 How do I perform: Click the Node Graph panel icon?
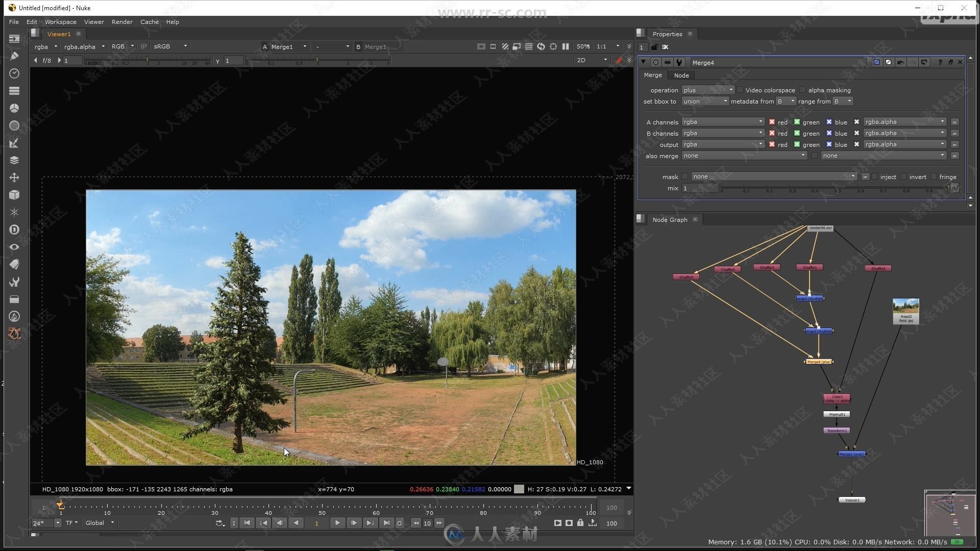click(x=640, y=219)
